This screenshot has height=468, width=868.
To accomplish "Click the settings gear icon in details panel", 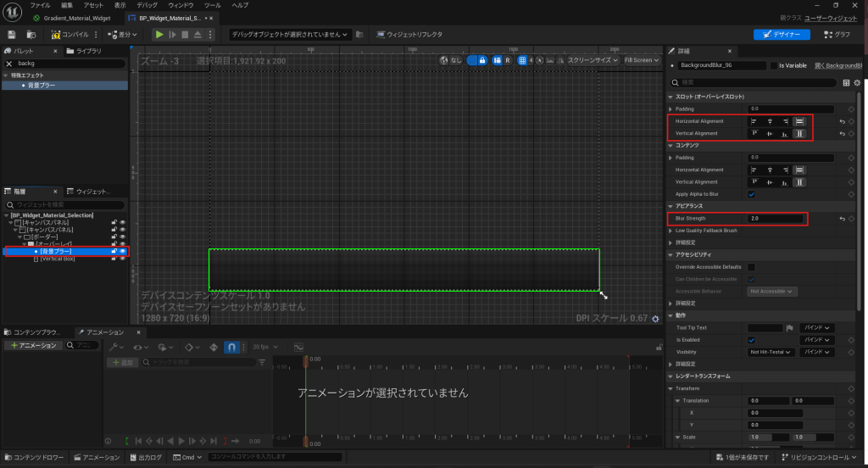I will click(x=857, y=83).
